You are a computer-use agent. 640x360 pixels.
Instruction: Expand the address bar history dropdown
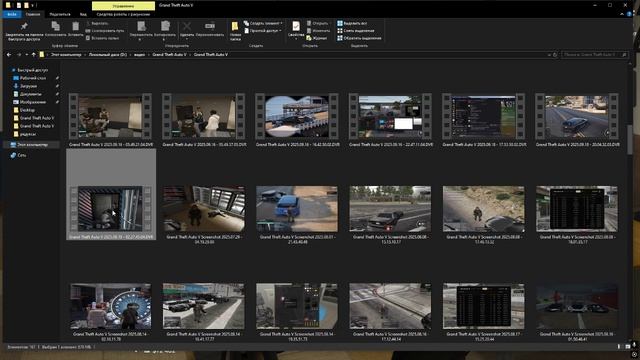tap(549, 54)
